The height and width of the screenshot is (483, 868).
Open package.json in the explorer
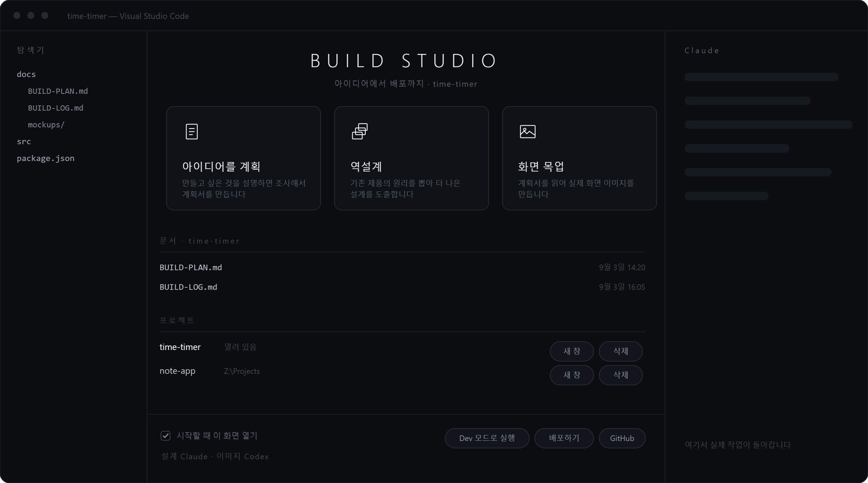pos(45,158)
